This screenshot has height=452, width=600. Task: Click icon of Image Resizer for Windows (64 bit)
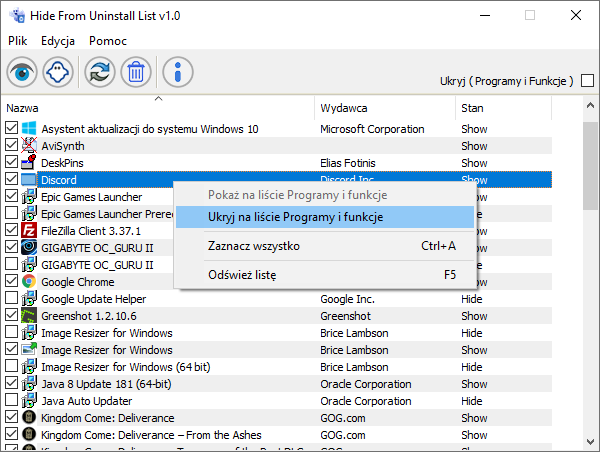[29, 366]
